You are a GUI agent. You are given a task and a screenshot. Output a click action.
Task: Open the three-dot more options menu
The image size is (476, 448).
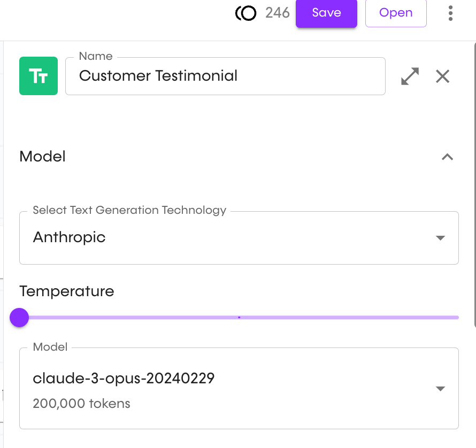tap(450, 13)
